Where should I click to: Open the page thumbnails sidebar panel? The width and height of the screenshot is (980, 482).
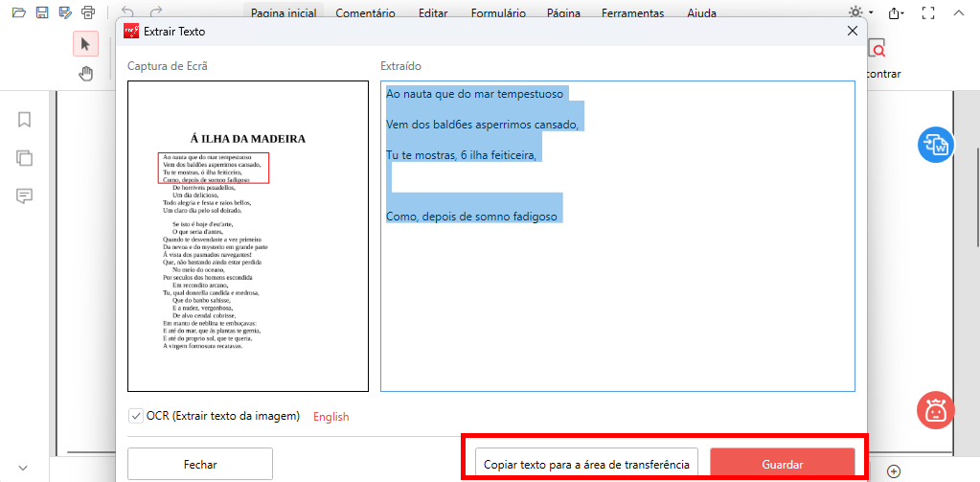24,157
